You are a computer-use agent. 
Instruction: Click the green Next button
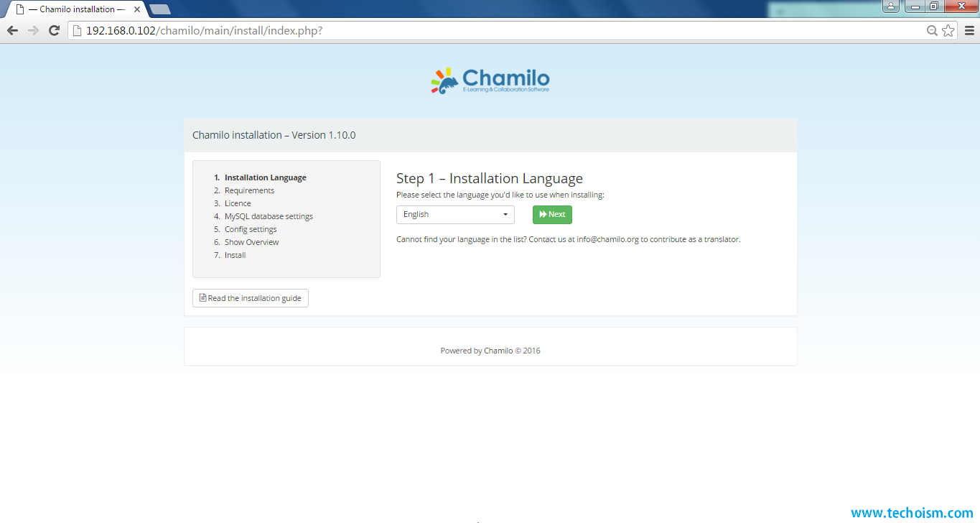[x=552, y=214]
